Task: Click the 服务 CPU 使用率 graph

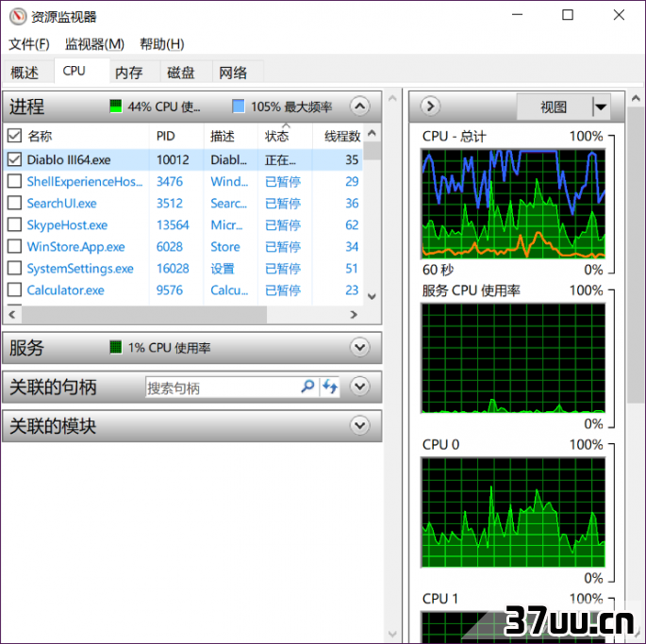Action: (513, 358)
